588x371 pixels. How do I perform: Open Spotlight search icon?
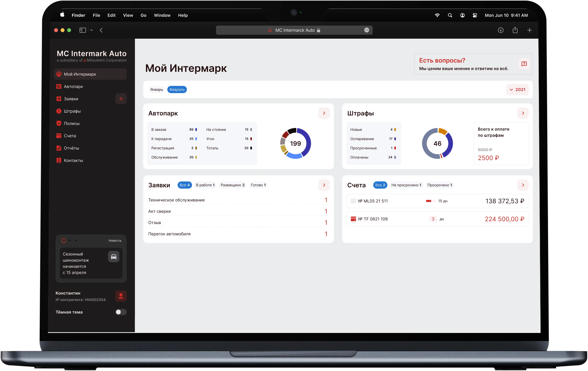click(450, 15)
